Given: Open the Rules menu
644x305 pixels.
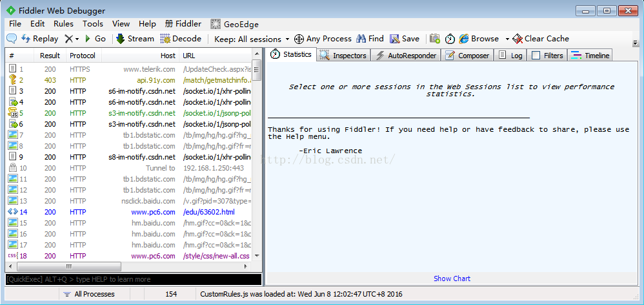Looking at the screenshot, I should (64, 24).
